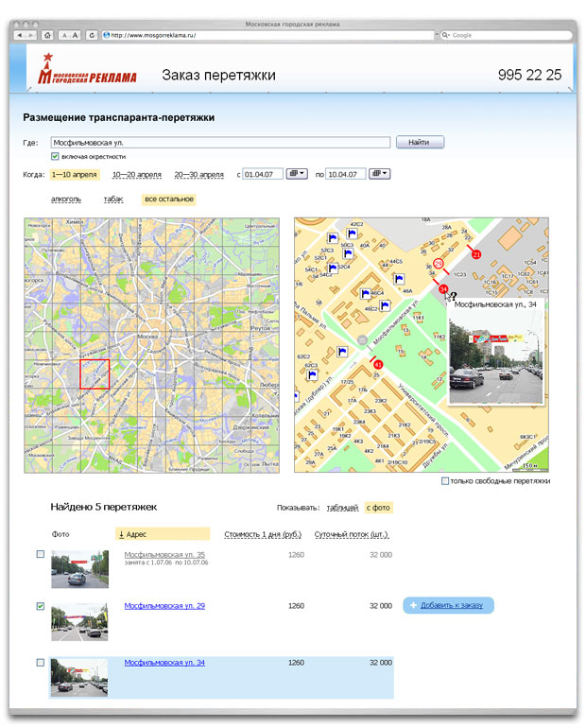Click the grey marker 35 on map

click(362, 339)
